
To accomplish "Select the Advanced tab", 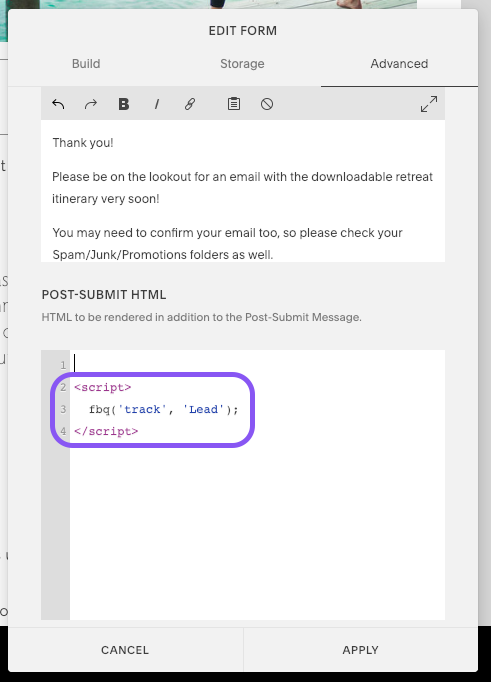I will coord(399,64).
